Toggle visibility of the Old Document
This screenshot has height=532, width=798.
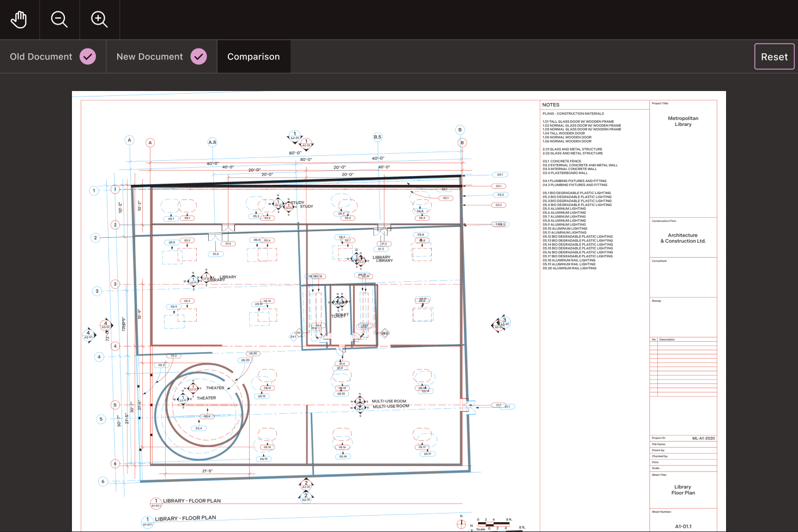click(87, 56)
